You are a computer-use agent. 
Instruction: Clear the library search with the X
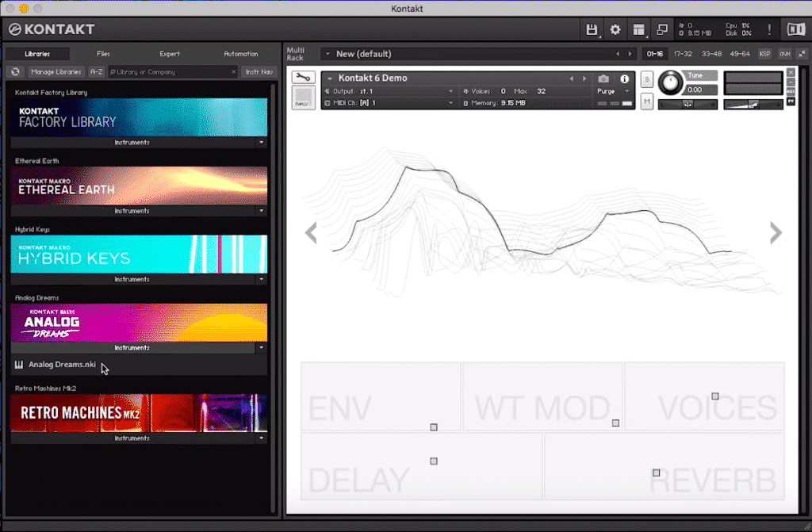[x=234, y=72]
